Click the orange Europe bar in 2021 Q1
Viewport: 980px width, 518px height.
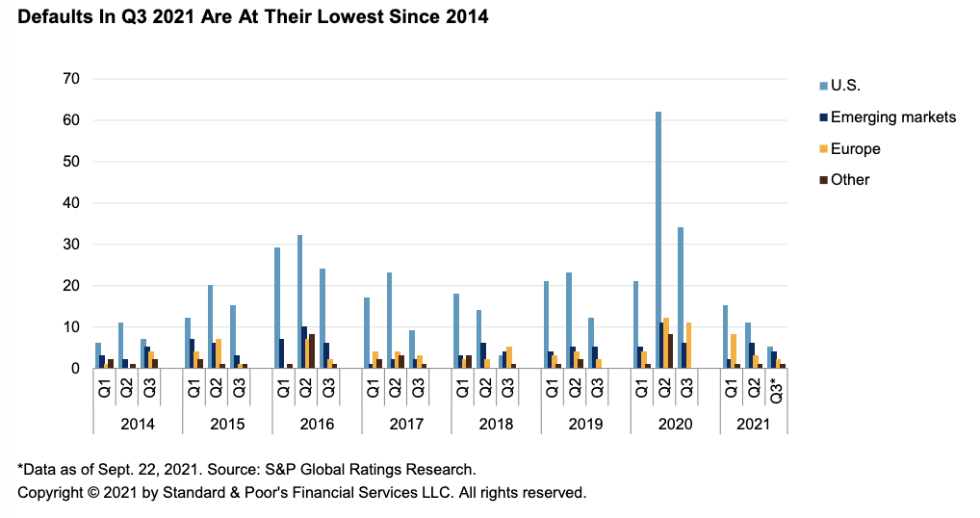[735, 350]
